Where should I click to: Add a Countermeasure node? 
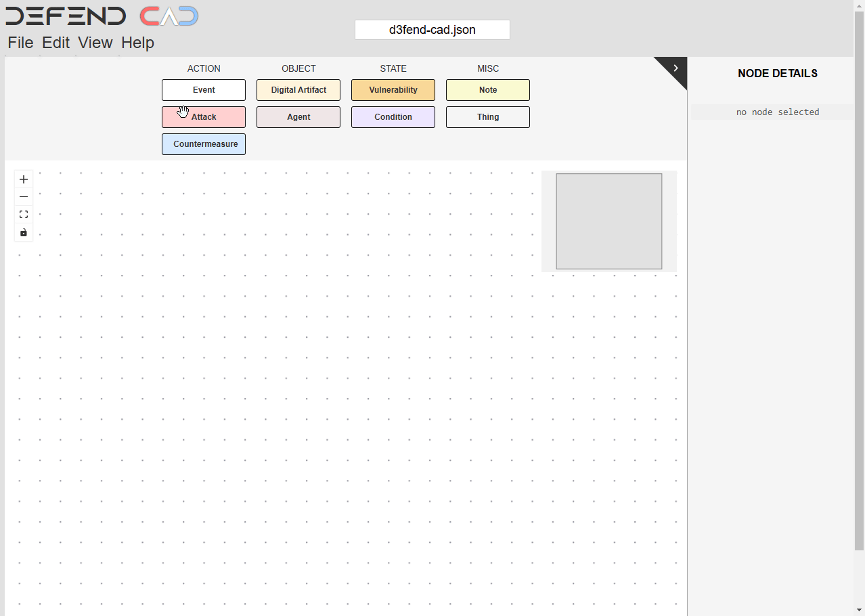tap(204, 144)
